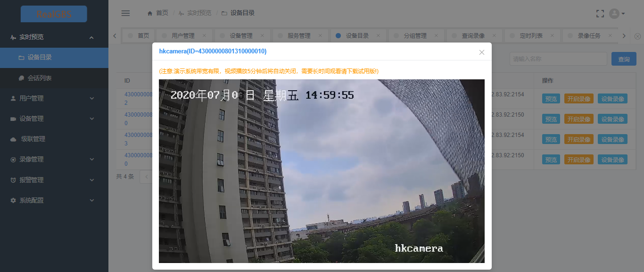Collapse the sidebar with the hamburger icon

click(x=125, y=13)
